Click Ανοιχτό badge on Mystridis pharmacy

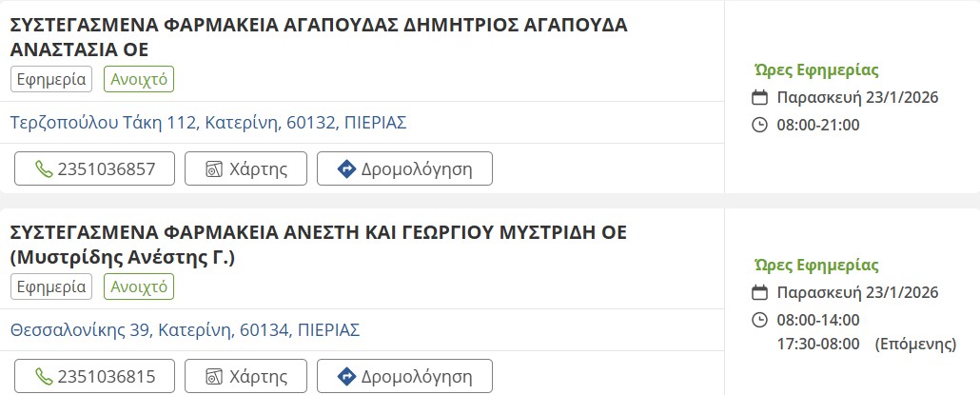point(139,286)
